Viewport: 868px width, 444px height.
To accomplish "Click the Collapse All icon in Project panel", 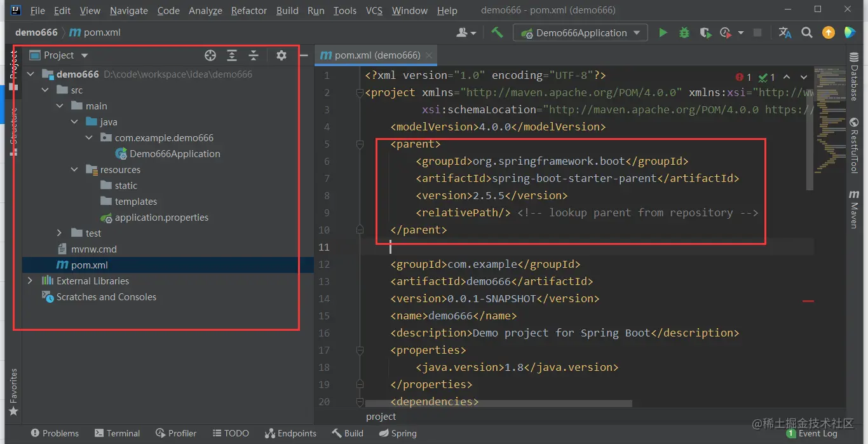I will click(253, 55).
